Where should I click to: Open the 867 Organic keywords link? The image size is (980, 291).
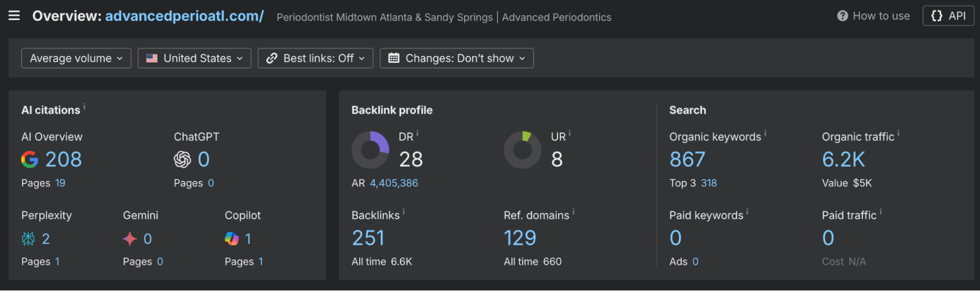[687, 159]
